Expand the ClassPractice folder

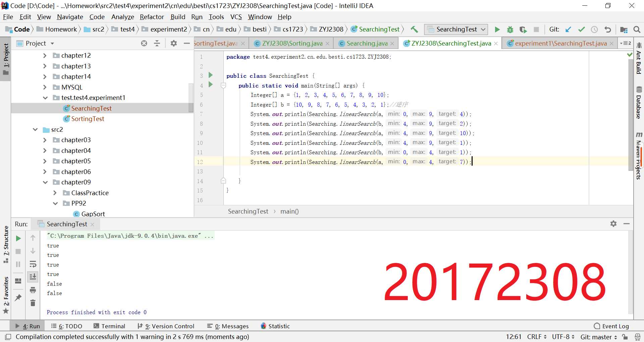coord(55,193)
